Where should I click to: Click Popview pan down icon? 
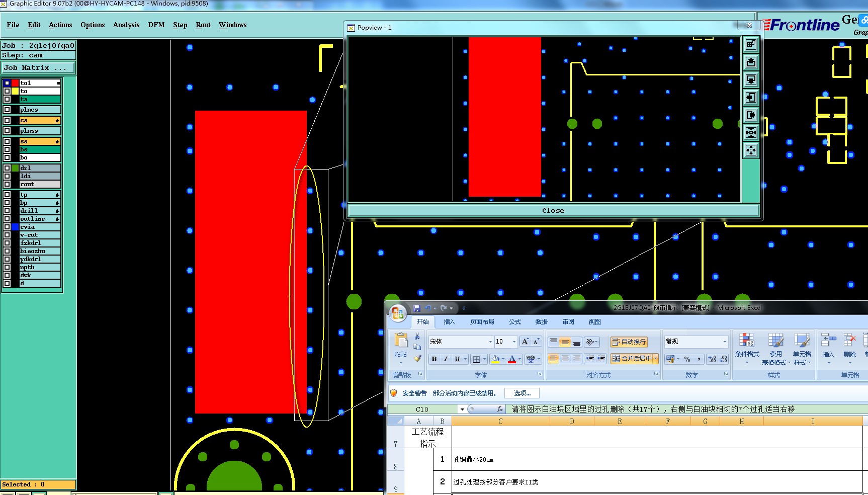(751, 79)
